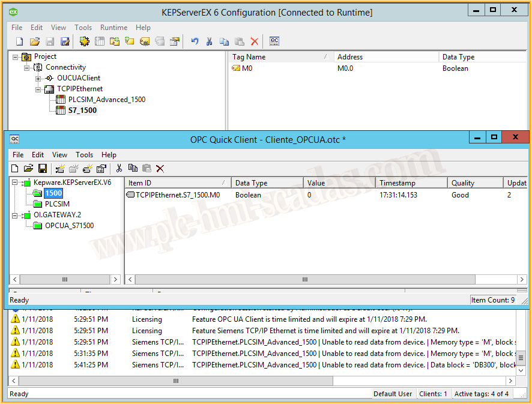
Task: Click the event log horizontal scrollbar thumb
Action: pyautogui.click(x=176, y=381)
